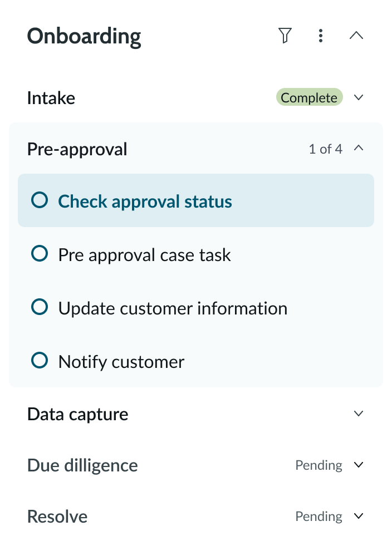Screen dimensions: 392x541
Task: Open the Check approval status task
Action: click(x=145, y=201)
